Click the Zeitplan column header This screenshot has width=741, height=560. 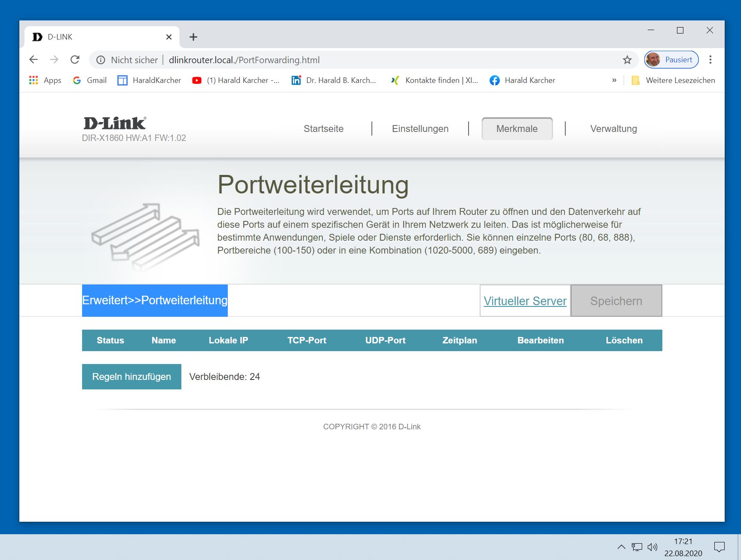pyautogui.click(x=460, y=340)
